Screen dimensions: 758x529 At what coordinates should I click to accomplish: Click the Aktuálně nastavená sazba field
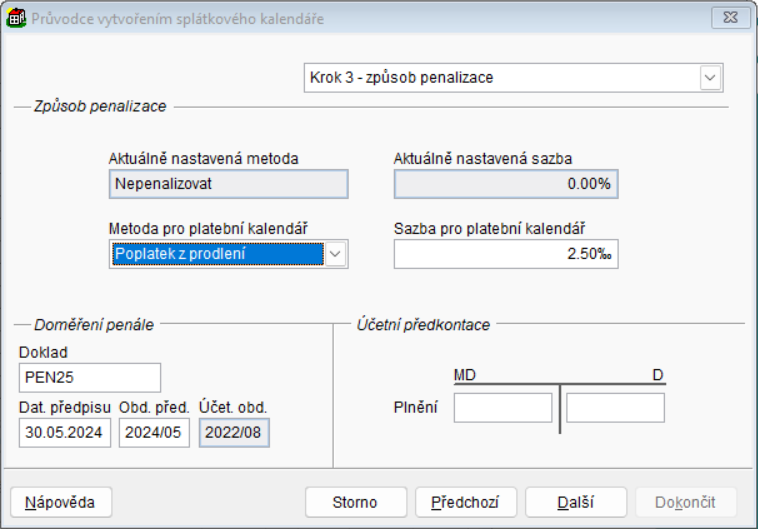coord(506,184)
